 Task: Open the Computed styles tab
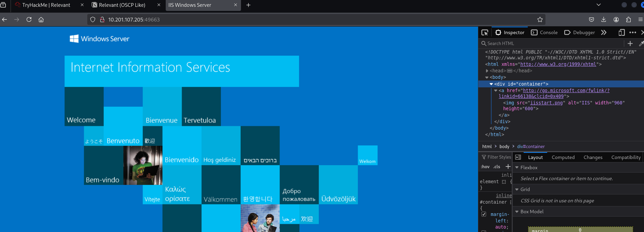click(563, 157)
